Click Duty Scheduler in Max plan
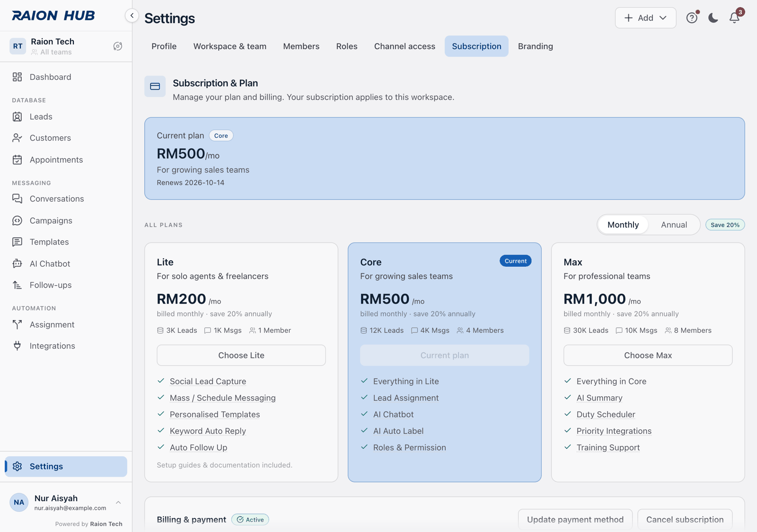The height and width of the screenshot is (532, 757). 606,415
